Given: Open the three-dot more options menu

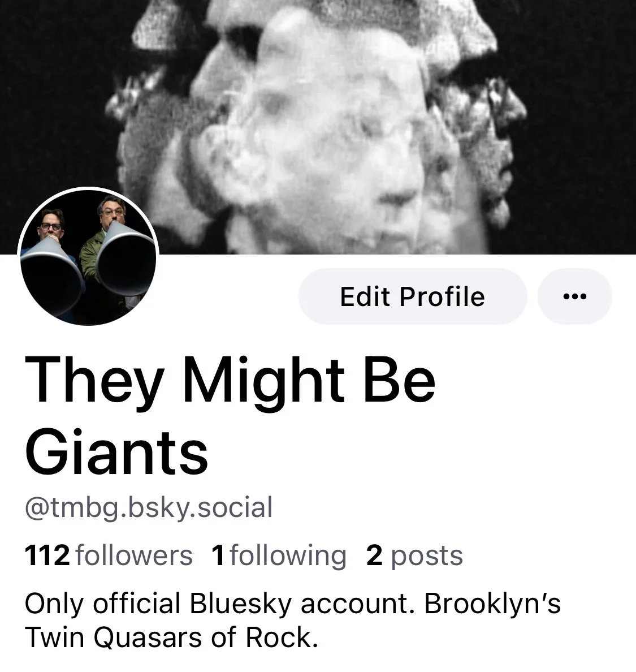Looking at the screenshot, I should point(574,296).
